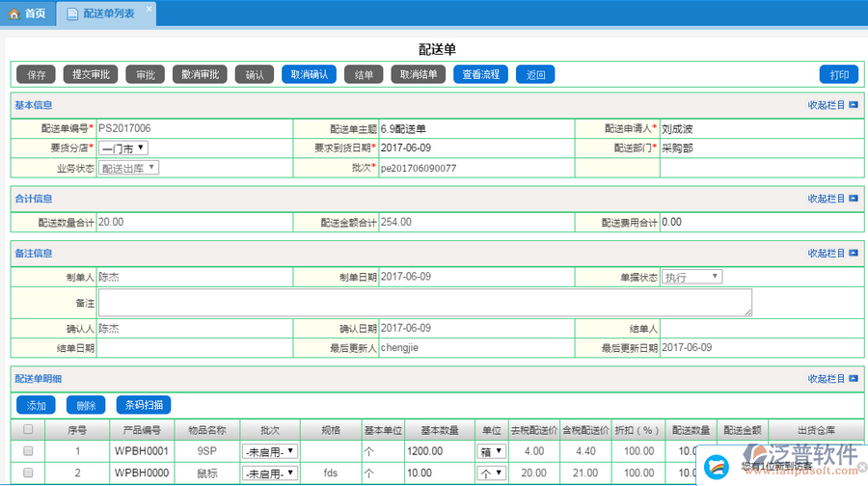Screen dimensions: 868x486
Task: Click the 打印 button
Action: (839, 74)
